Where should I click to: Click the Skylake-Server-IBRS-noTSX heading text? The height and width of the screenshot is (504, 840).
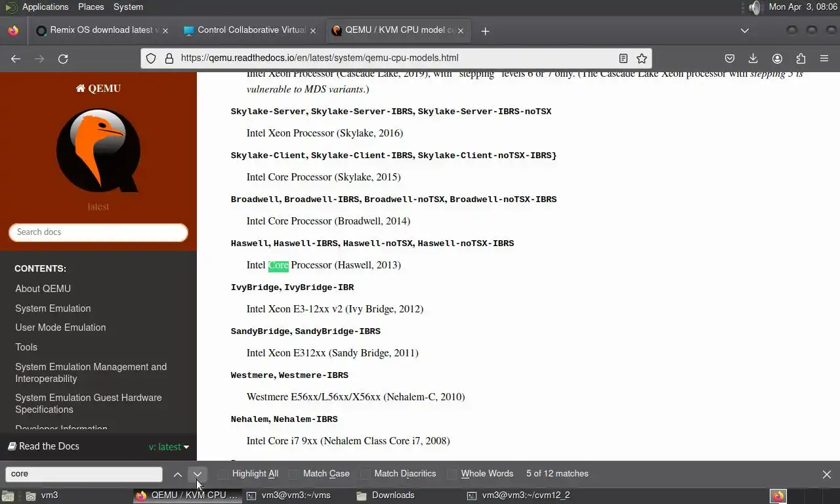tap(484, 112)
